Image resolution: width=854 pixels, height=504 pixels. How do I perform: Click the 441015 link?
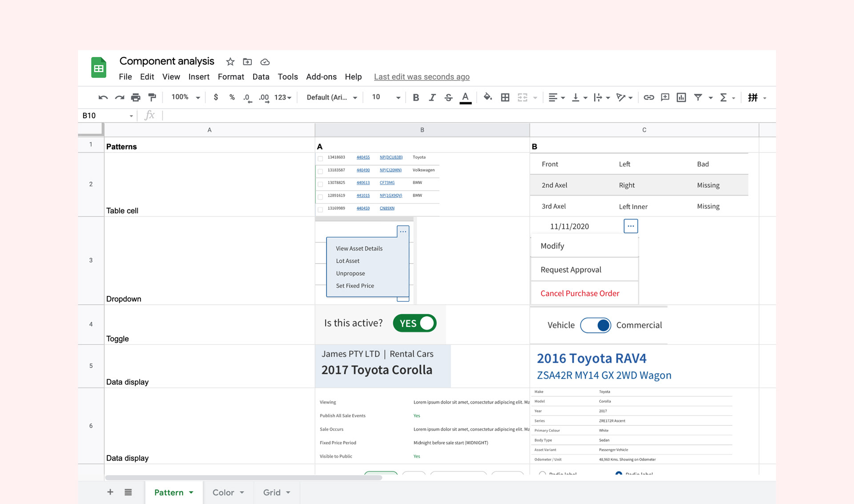coord(363,196)
